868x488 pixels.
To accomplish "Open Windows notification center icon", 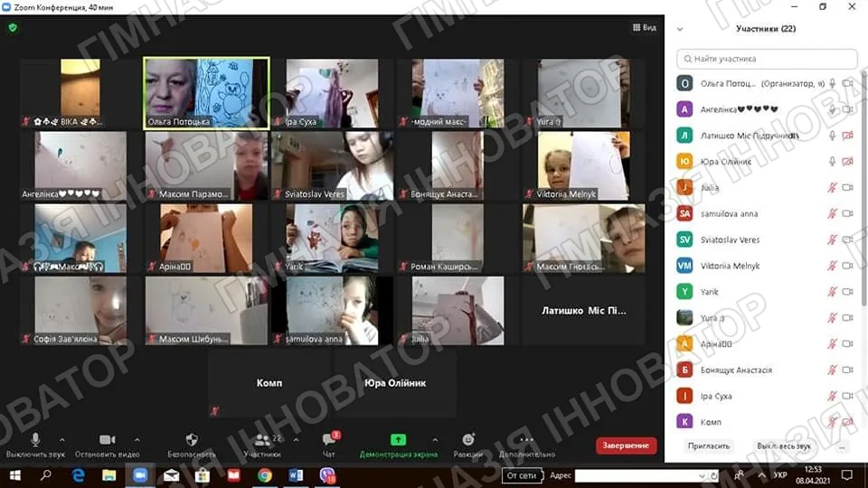I will point(847,475).
